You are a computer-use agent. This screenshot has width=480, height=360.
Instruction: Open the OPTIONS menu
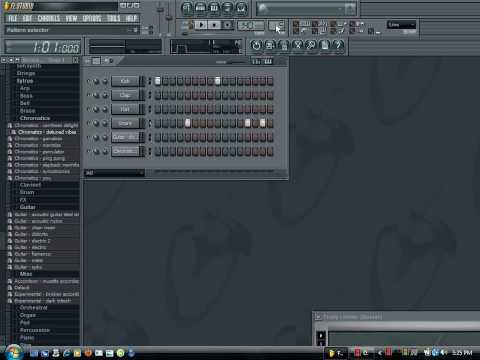[x=92, y=18]
